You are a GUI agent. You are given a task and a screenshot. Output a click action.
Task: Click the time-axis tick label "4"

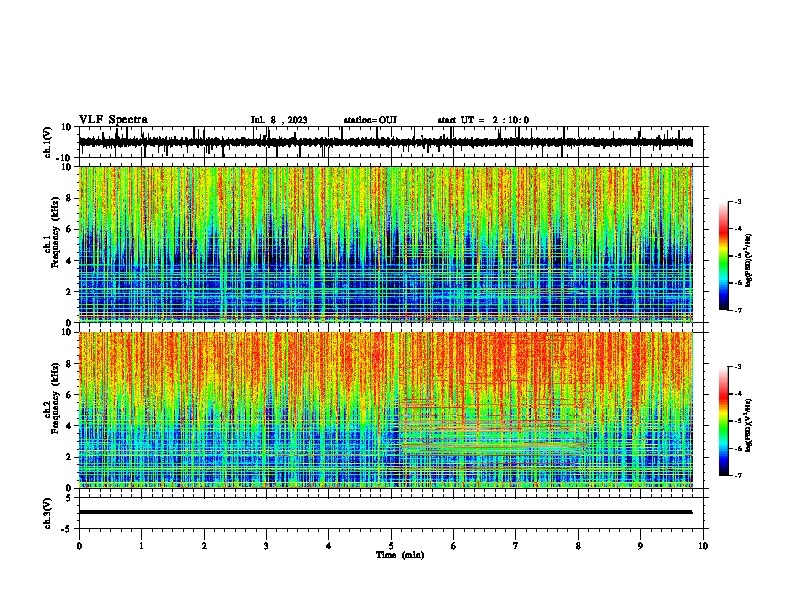(329, 546)
